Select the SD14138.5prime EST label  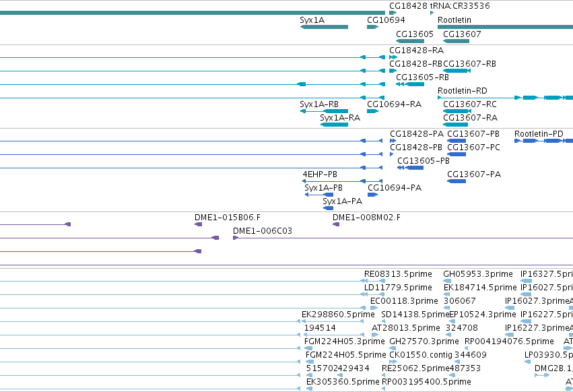[415, 315]
